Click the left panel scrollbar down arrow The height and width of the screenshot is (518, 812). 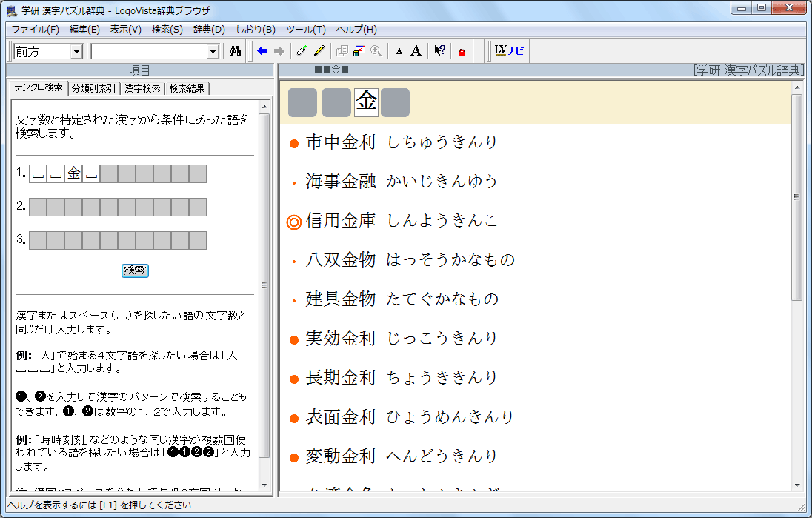click(x=264, y=485)
